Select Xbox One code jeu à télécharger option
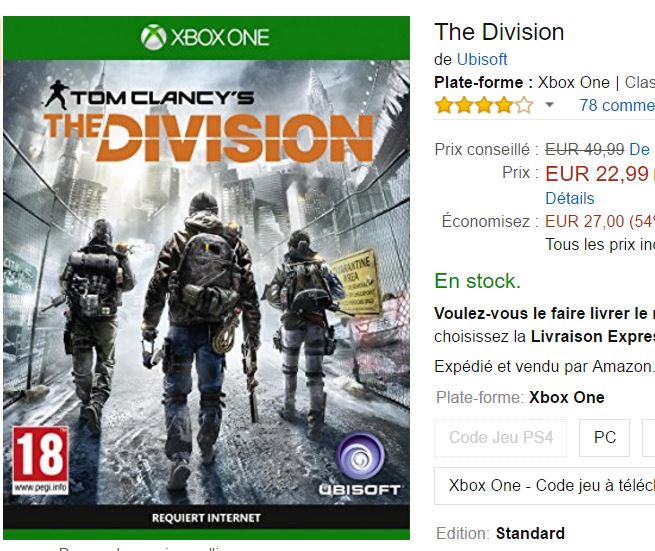 (545, 486)
